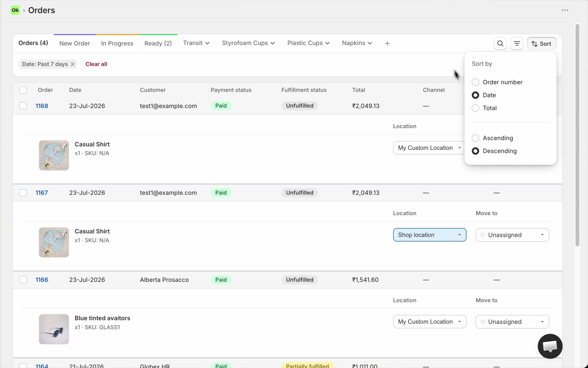Open the chat support bubble
588x368 pixels.
[x=550, y=346]
